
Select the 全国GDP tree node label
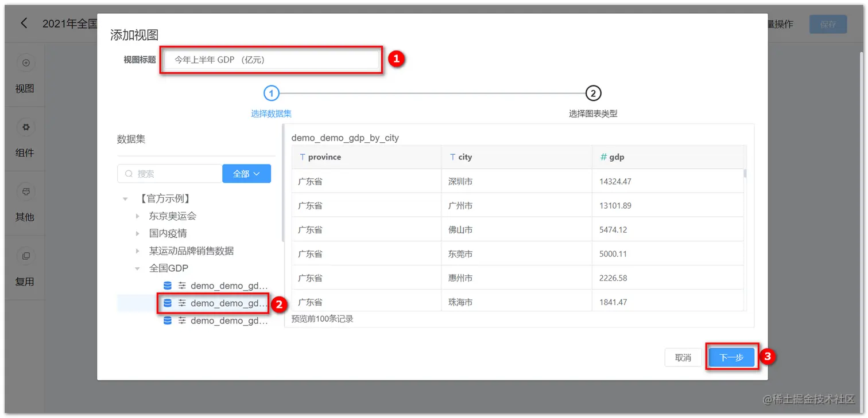click(169, 268)
